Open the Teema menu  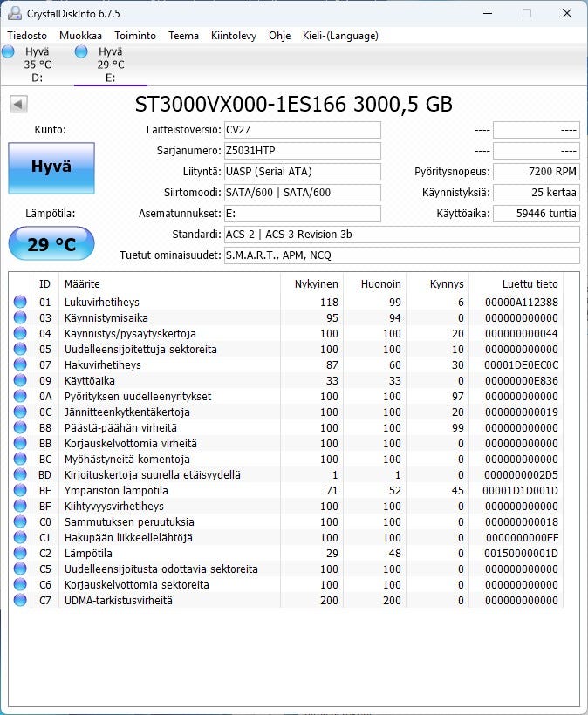point(183,36)
